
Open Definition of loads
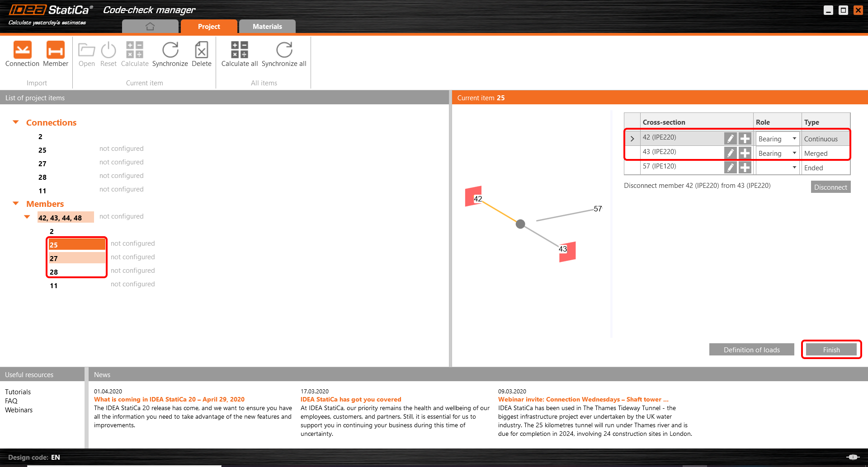tap(752, 350)
